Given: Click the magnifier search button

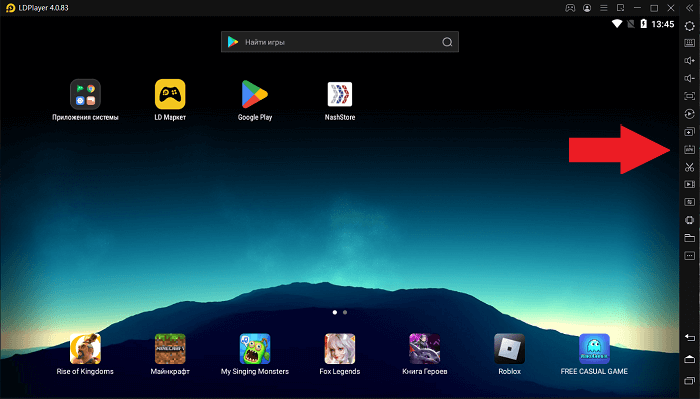Looking at the screenshot, I should point(447,42).
